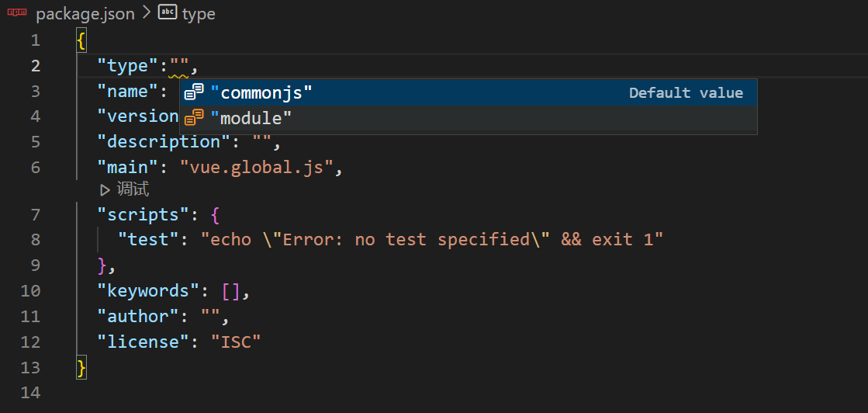Click the opening curly brace on line 1

81,40
